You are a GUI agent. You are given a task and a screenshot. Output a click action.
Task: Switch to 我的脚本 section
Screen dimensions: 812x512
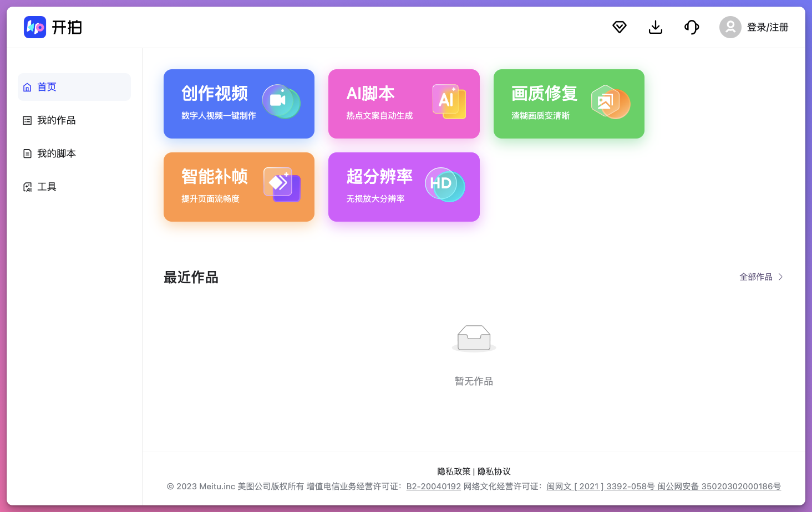point(56,153)
